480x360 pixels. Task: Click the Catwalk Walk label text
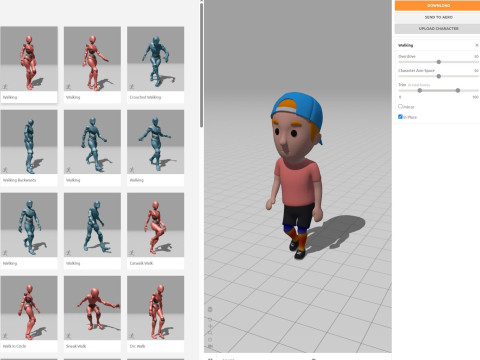coord(141,263)
